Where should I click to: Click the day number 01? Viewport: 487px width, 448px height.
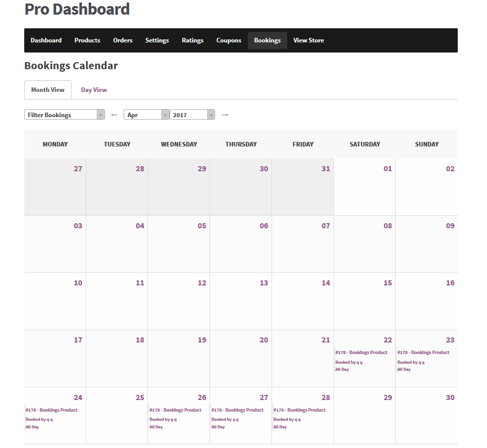pos(388,169)
